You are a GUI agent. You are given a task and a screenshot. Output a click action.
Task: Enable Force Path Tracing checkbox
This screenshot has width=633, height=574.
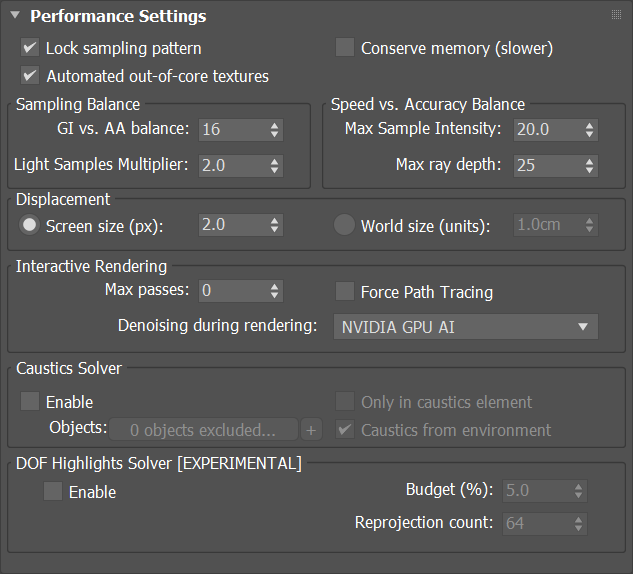click(345, 291)
